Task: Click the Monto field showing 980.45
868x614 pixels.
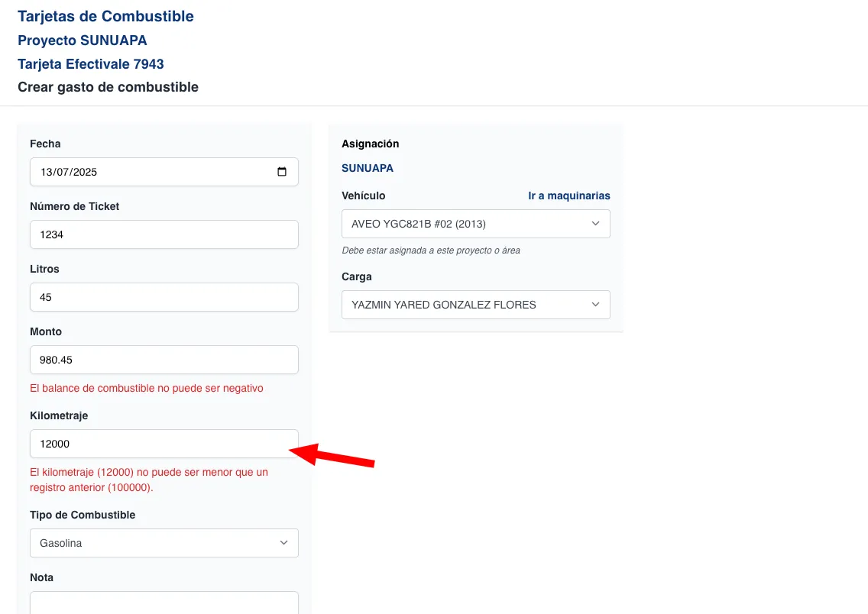Action: pyautogui.click(x=164, y=360)
